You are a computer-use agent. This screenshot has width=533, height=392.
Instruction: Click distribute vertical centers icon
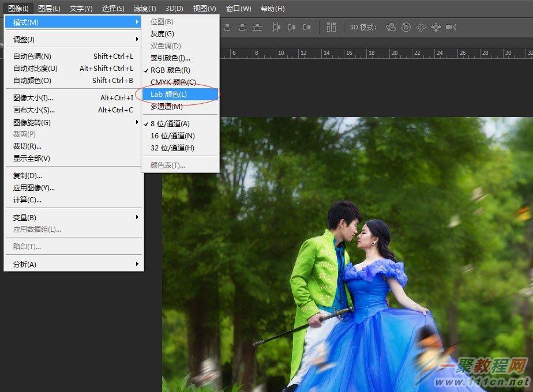click(x=242, y=27)
